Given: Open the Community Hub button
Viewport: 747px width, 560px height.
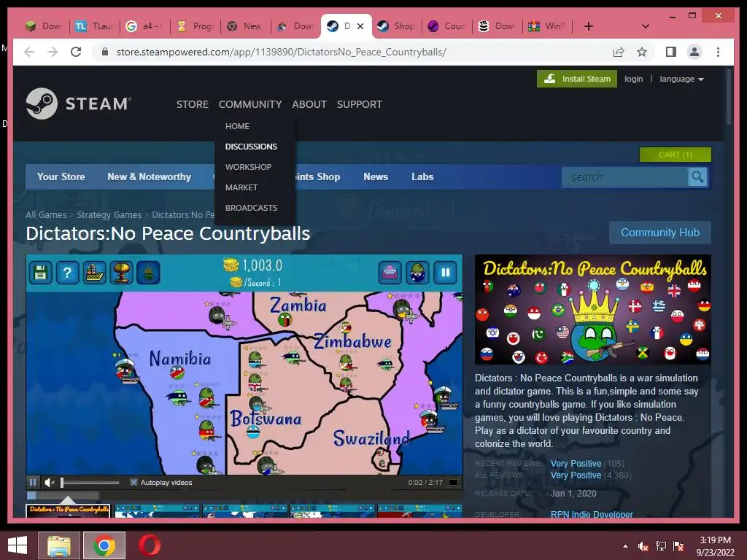Looking at the screenshot, I should (659, 233).
